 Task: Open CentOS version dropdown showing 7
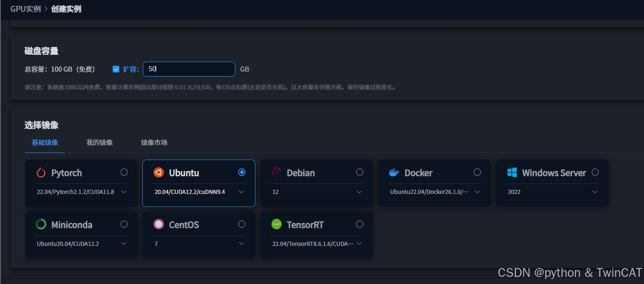199,244
